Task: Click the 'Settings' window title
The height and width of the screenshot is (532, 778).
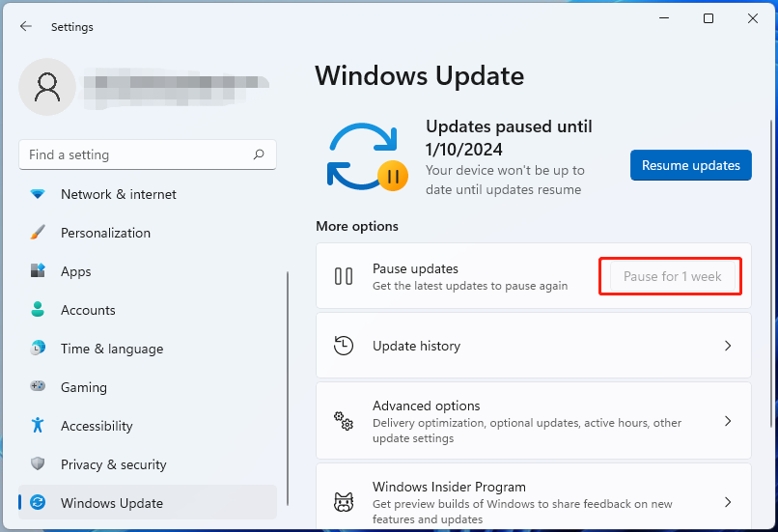Action: pos(72,27)
